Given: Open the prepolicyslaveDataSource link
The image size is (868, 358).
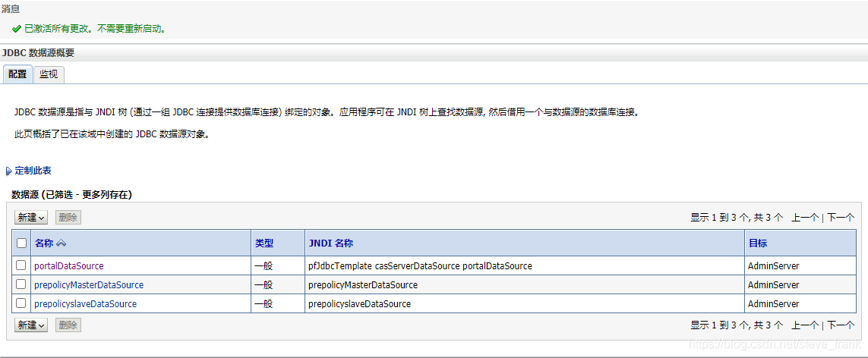Looking at the screenshot, I should (x=85, y=304).
